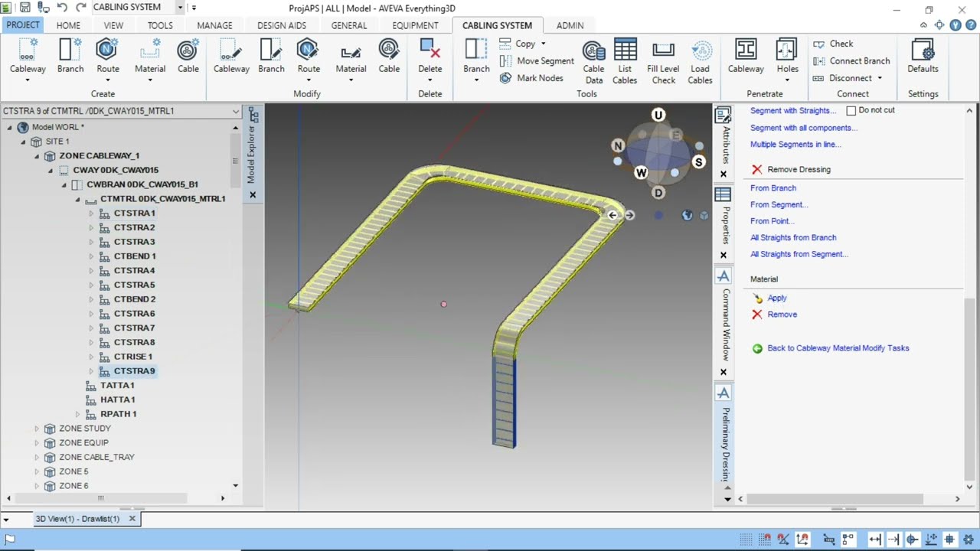Expand the CTSTRA 1 tree node
The width and height of the screenshot is (980, 551).
[91, 214]
